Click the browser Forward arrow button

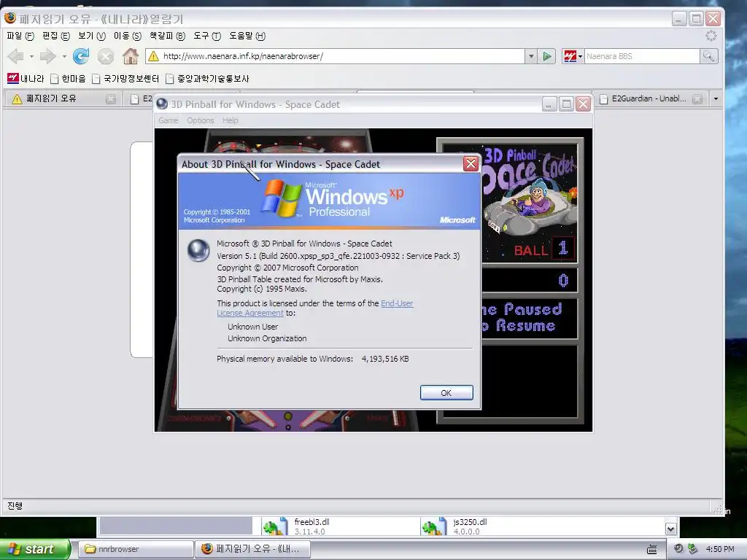47,56
